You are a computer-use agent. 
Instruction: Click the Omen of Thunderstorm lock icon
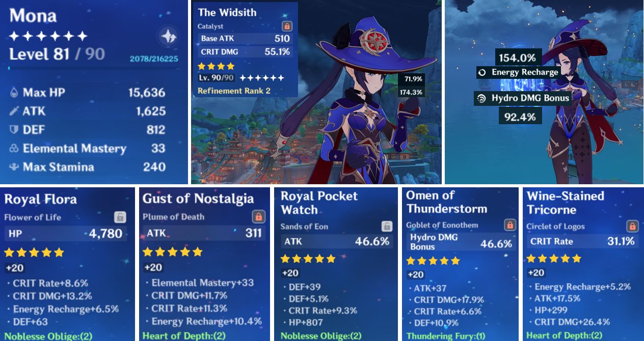tap(510, 225)
